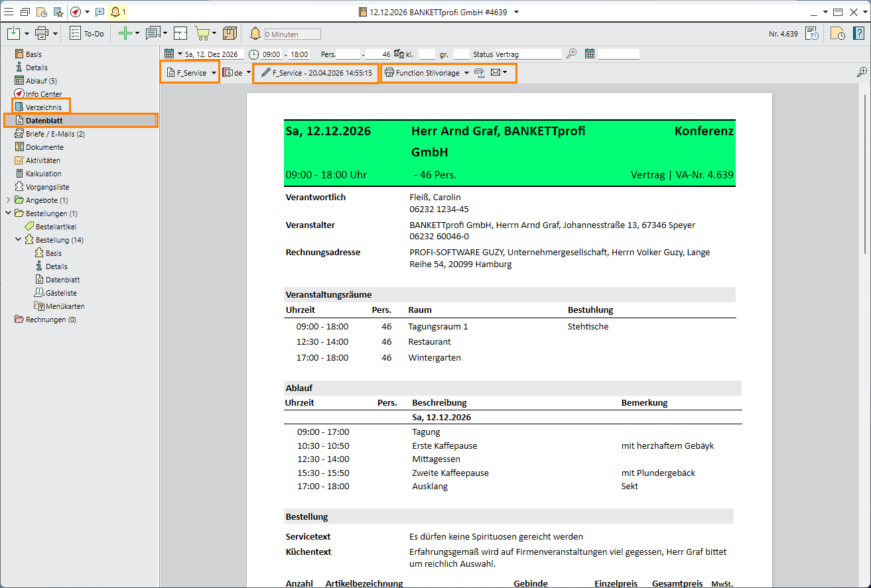This screenshot has height=588, width=871.
Task: Open recent records history icon
Action: [x=41, y=12]
